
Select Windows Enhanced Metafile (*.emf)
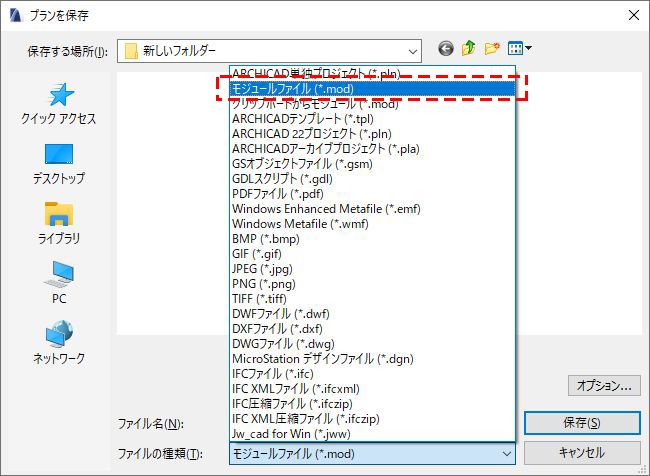(x=372, y=209)
